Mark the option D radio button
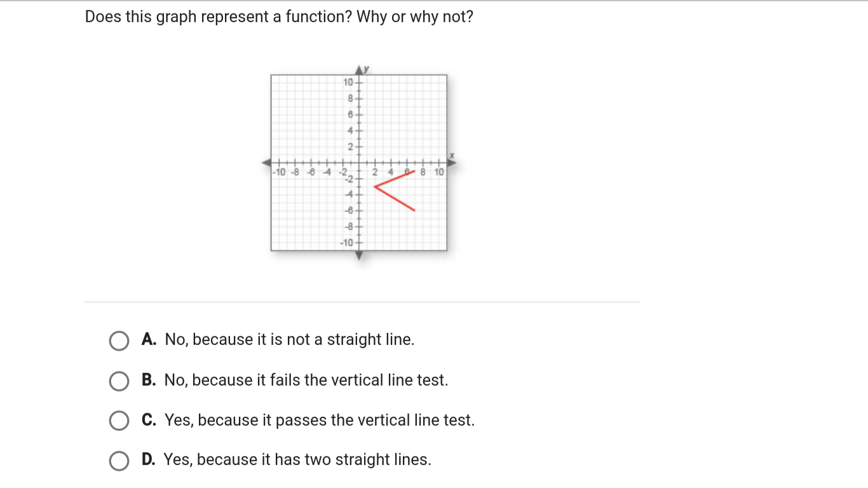 click(119, 461)
